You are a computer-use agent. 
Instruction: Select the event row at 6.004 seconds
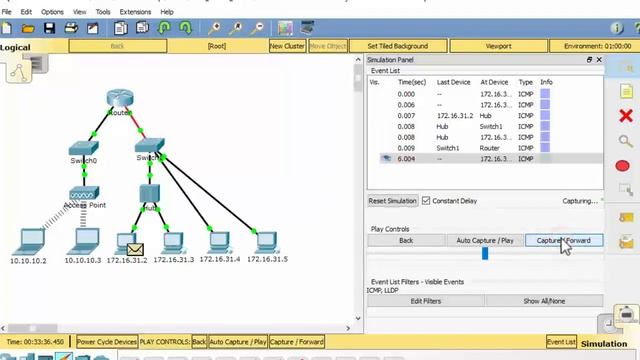485,158
